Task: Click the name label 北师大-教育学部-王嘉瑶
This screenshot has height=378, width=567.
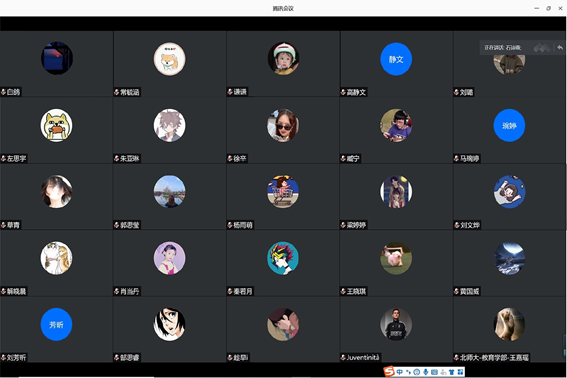Action: click(494, 358)
